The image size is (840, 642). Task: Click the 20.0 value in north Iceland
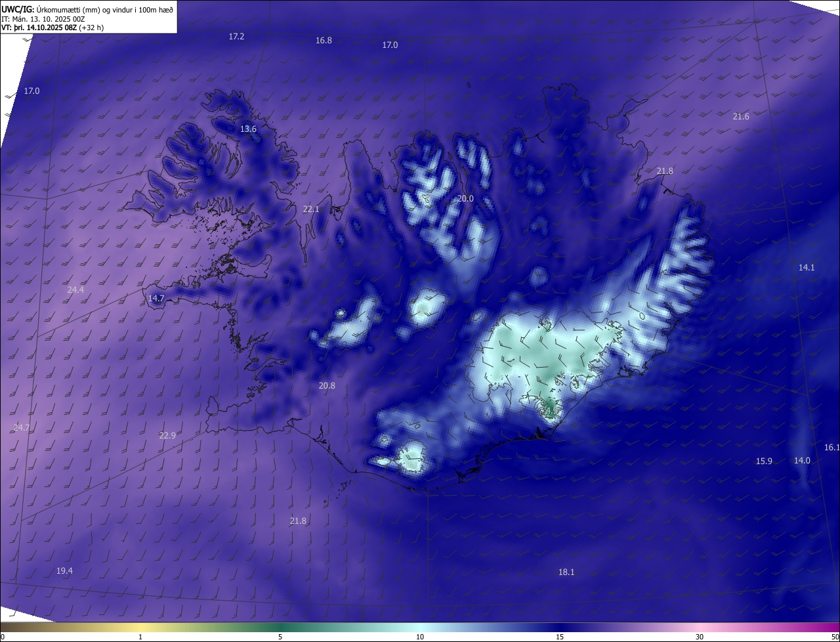tap(465, 199)
